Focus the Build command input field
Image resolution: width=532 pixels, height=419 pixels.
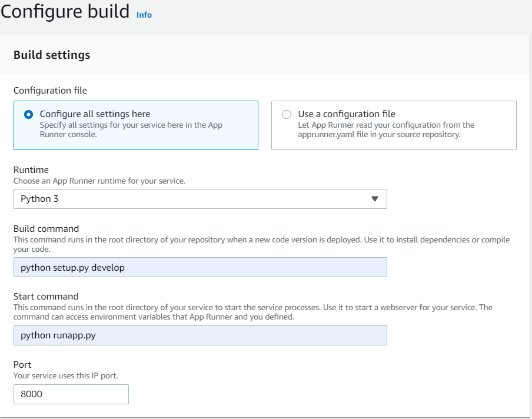pos(200,267)
